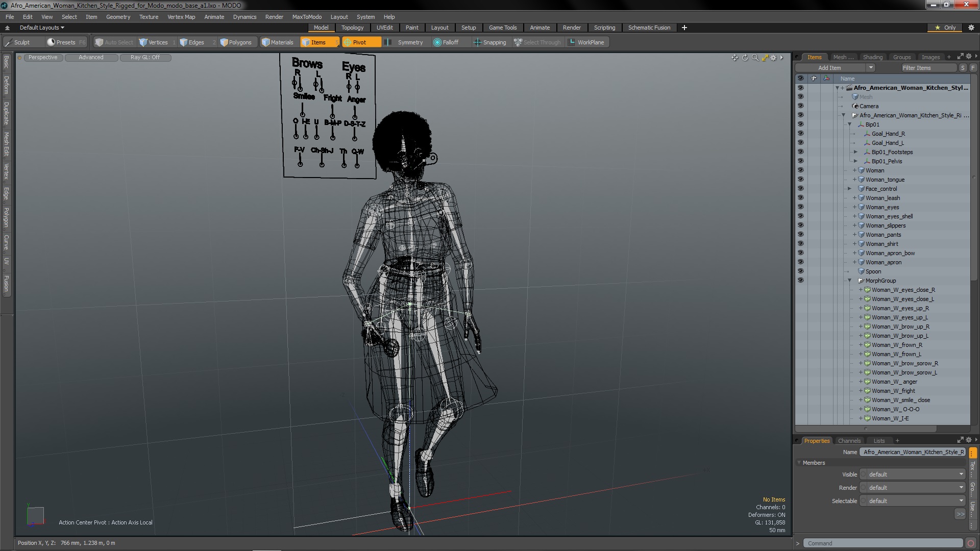The image size is (980, 551).
Task: Click the record button beside the Command field
Action: pos(971,543)
